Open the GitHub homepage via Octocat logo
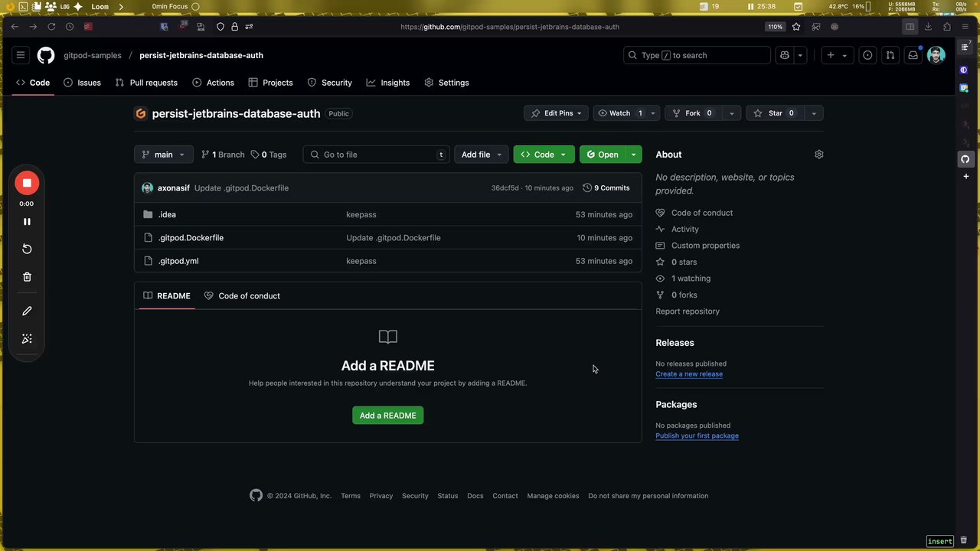This screenshot has width=980, height=551. click(46, 55)
